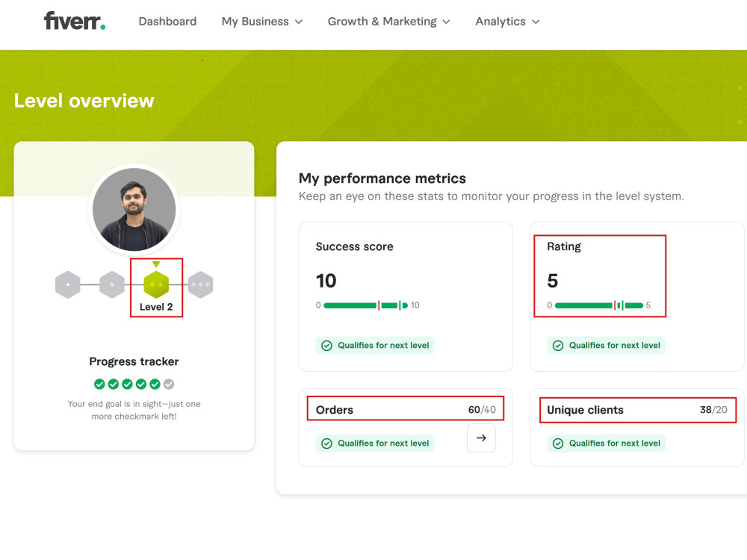Click the 'Keep an eye on these stats' subtitle
Screen dimensions: 747x560
(492, 196)
